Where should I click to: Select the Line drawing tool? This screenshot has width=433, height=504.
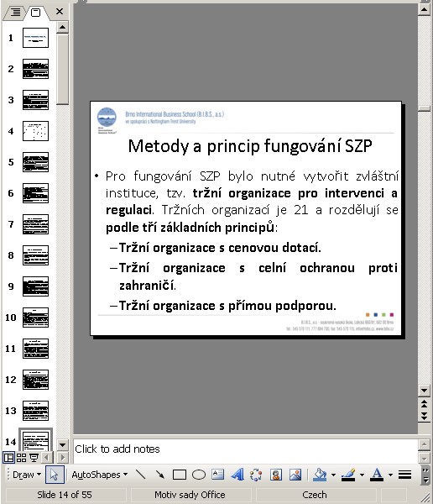click(x=140, y=475)
